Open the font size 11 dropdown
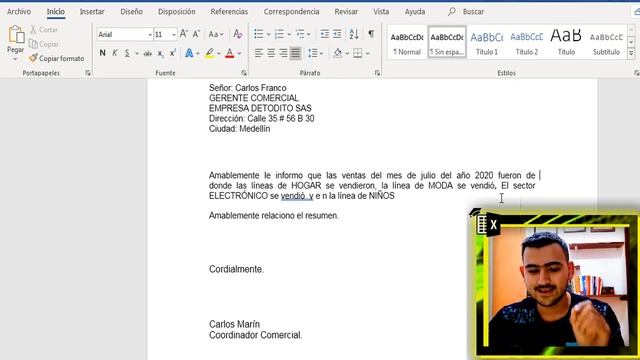The image size is (640, 360). tap(174, 35)
